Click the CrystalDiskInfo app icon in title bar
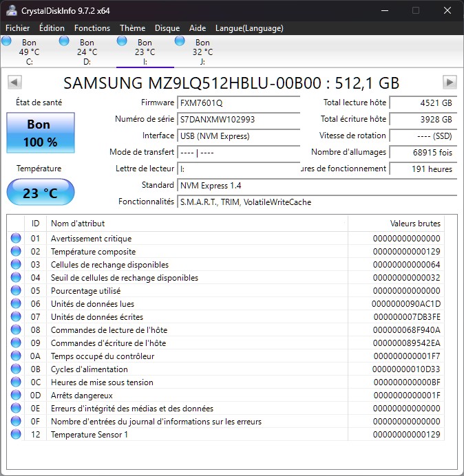Image resolution: width=464 pixels, height=476 pixels. (x=12, y=10)
